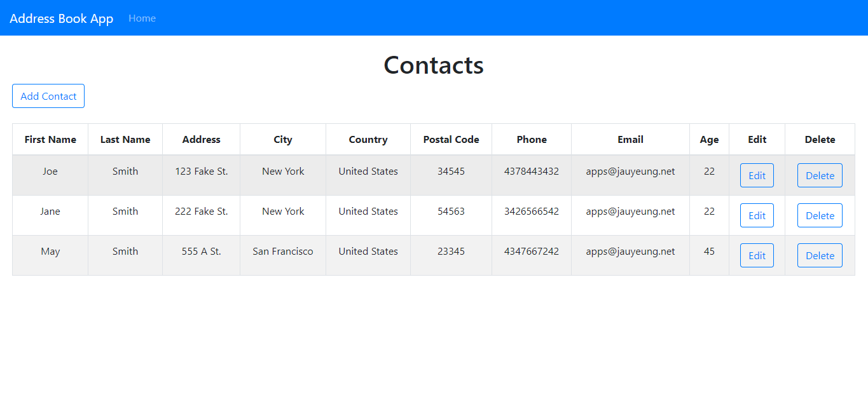The image size is (868, 397).
Task: Delete Jane Smith's contact
Action: (820, 215)
